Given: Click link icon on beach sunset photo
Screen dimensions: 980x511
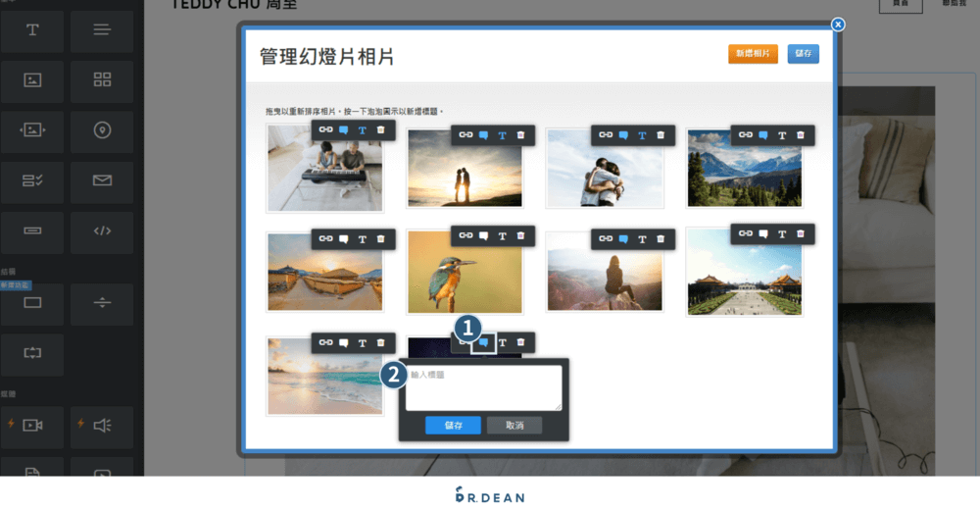Looking at the screenshot, I should coord(325,342).
